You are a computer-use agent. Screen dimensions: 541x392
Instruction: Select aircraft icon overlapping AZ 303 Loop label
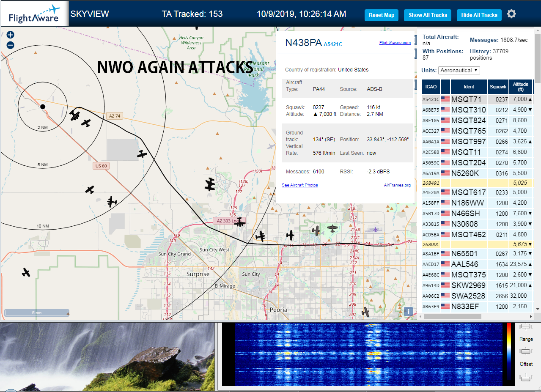pyautogui.click(x=240, y=222)
